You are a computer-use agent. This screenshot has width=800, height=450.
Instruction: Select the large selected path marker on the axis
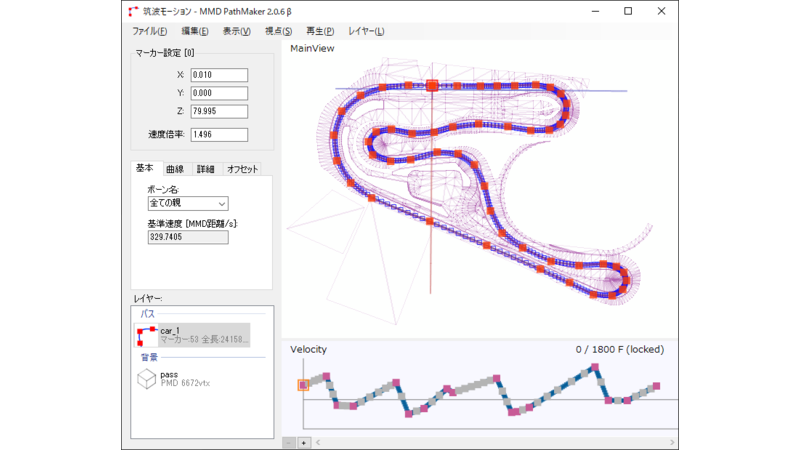click(432, 85)
